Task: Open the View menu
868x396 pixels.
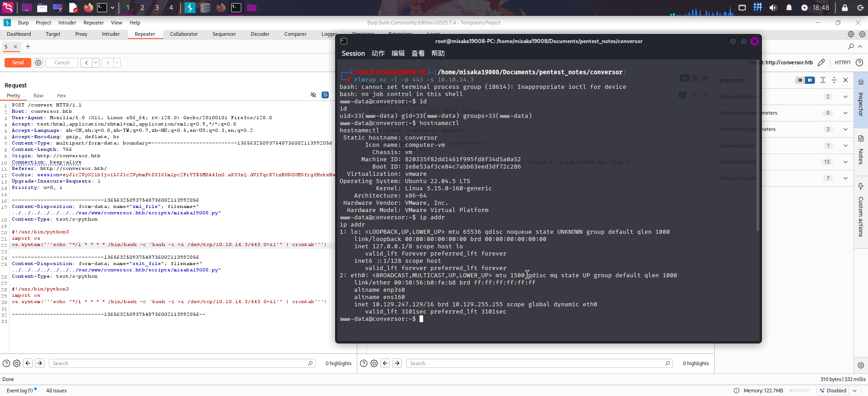Action: pyautogui.click(x=117, y=23)
